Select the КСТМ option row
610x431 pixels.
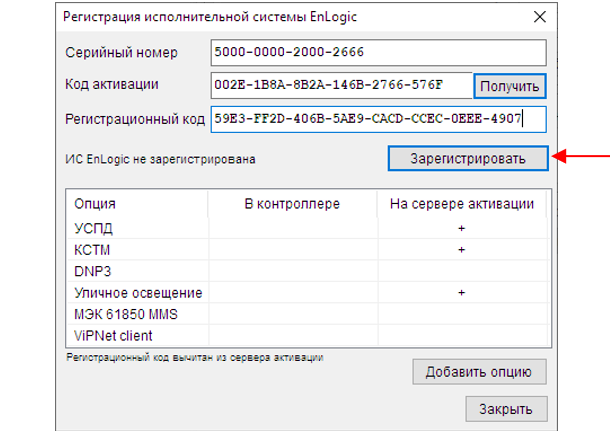click(308, 249)
